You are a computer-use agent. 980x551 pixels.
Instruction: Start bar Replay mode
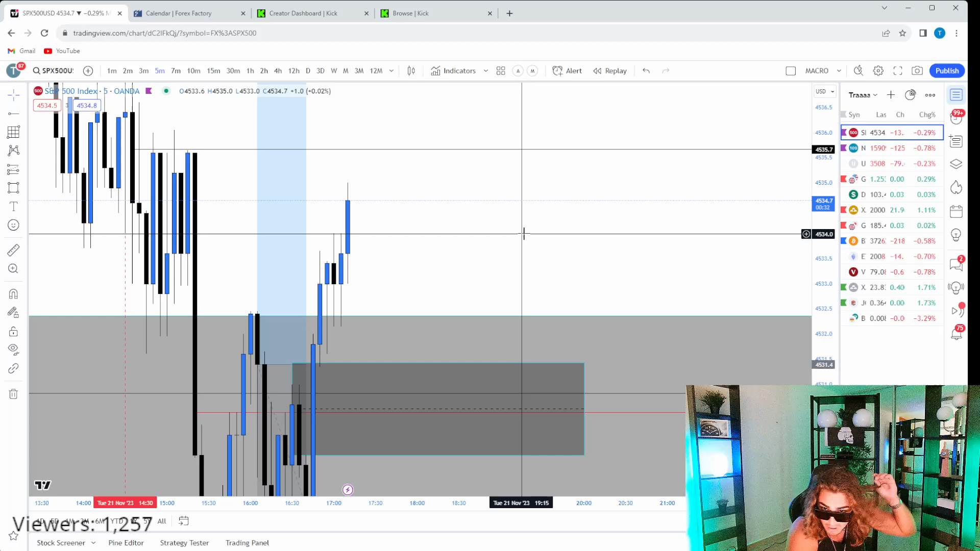point(610,71)
